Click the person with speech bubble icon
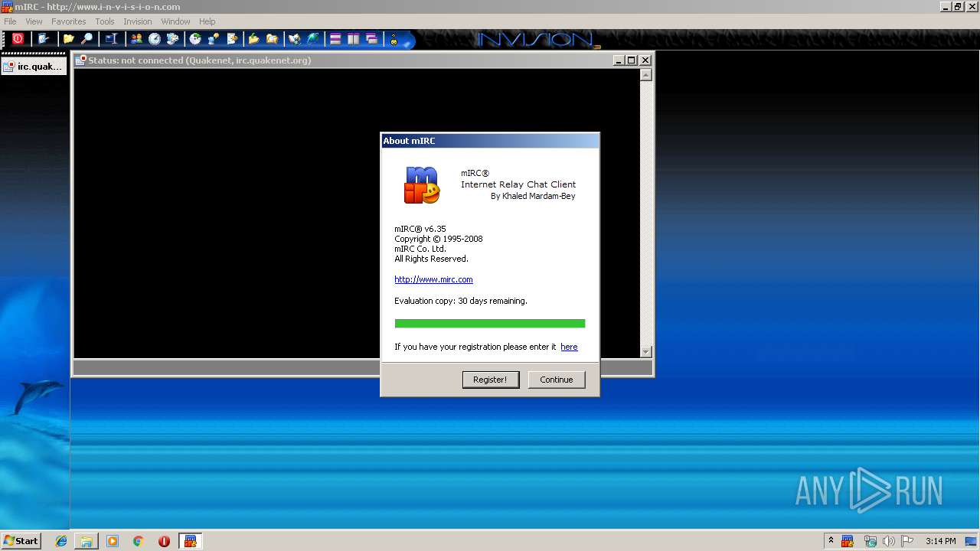The height and width of the screenshot is (551, 980). click(214, 38)
